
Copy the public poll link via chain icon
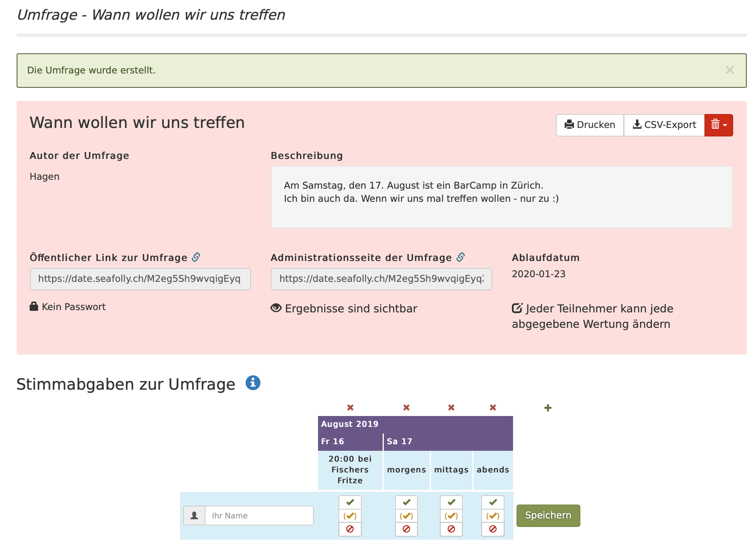point(196,257)
